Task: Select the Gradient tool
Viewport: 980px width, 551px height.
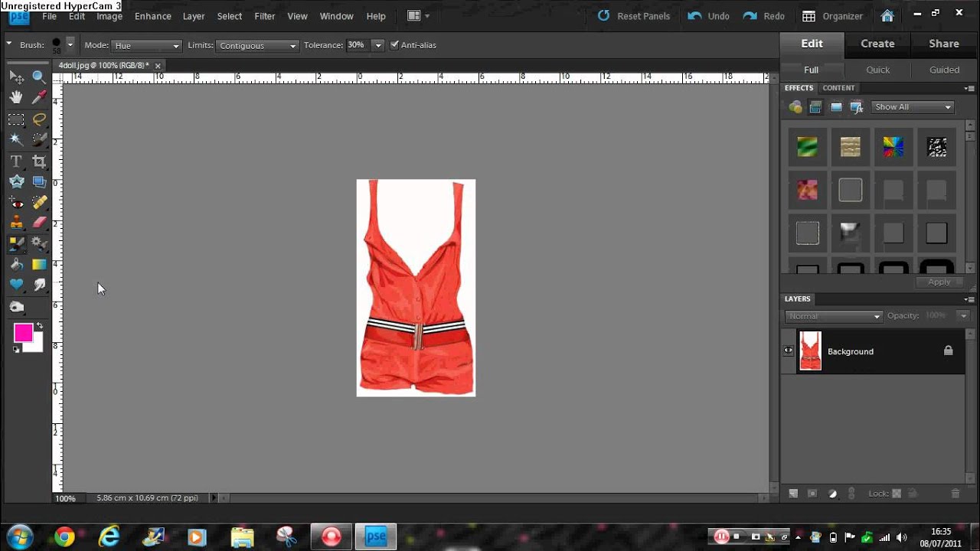Action: pos(39,264)
